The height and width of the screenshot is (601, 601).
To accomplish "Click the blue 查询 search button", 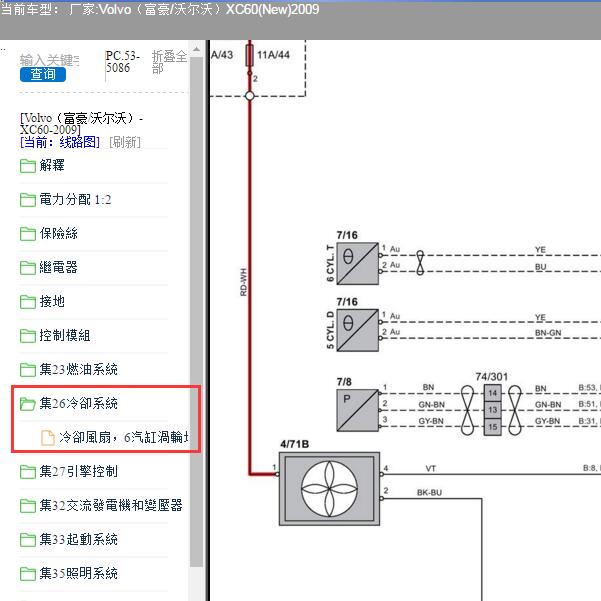I will point(43,74).
